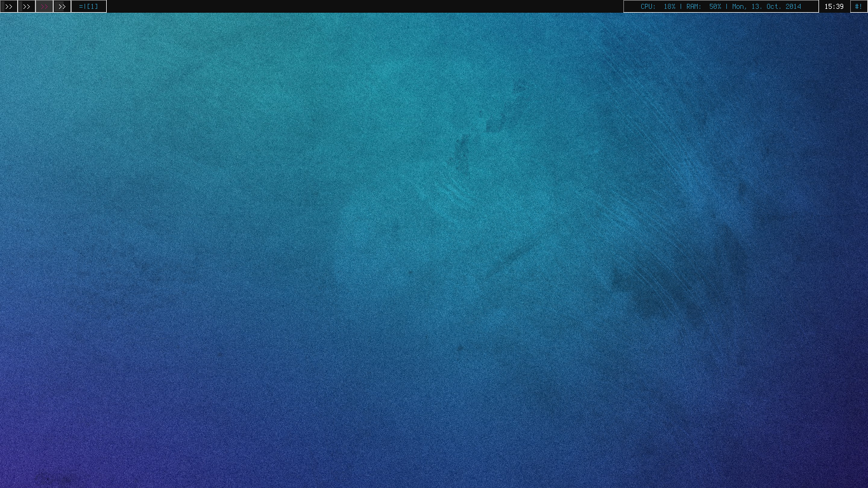Click the RAM label in status bar
Image resolution: width=868 pixels, height=488 pixels.
tap(693, 6)
